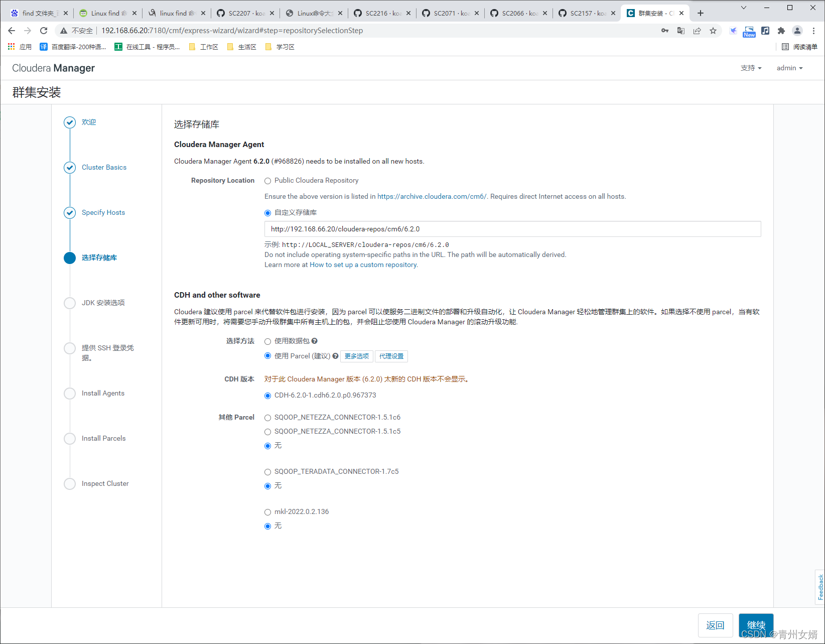Click the forward navigation arrow
Screen dimensions: 825x644
coord(28,31)
